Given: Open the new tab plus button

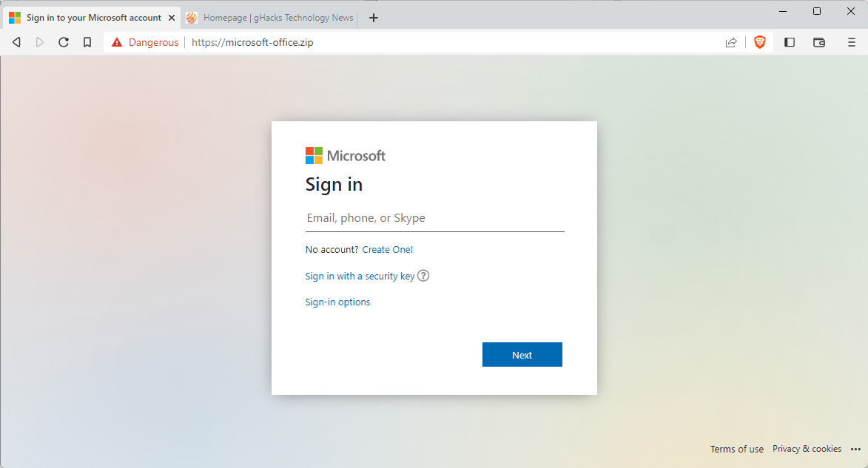Looking at the screenshot, I should click(374, 18).
